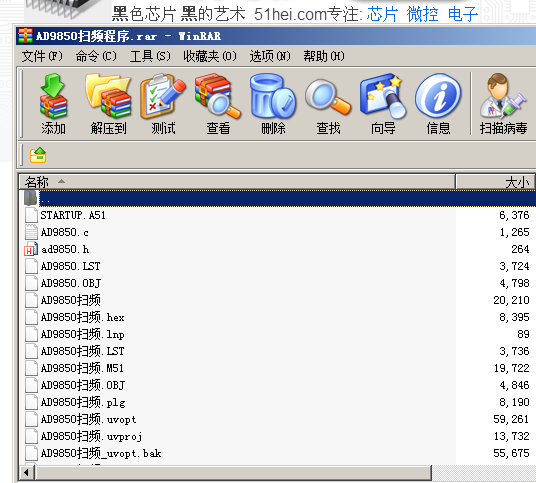The height and width of the screenshot is (483, 536).
Task: Click the 删除 (Delete) trash icon
Action: click(x=273, y=104)
